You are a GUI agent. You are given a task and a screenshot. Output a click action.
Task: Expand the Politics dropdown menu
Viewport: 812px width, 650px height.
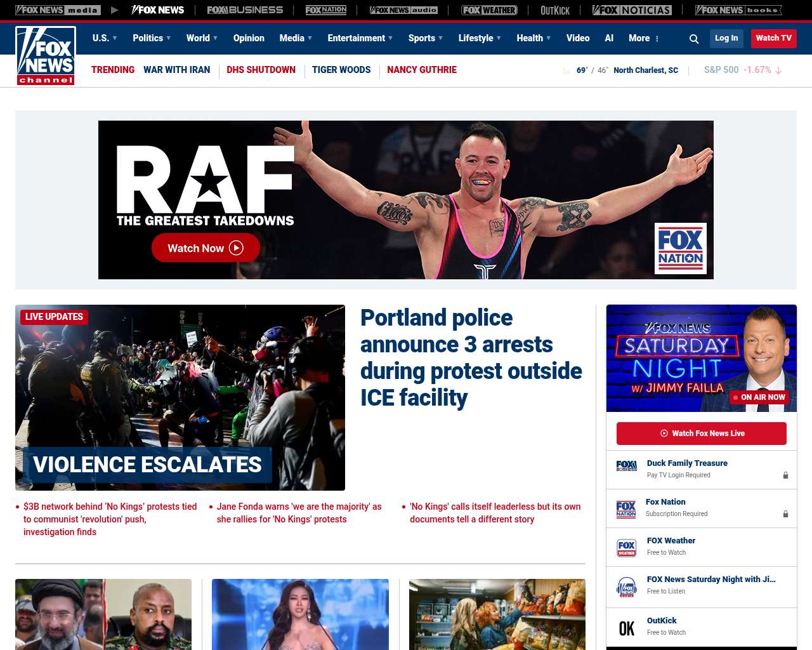pyautogui.click(x=152, y=38)
